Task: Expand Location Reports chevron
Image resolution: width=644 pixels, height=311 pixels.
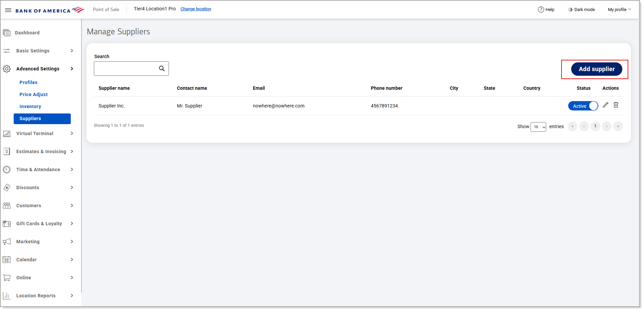Action: (x=72, y=296)
